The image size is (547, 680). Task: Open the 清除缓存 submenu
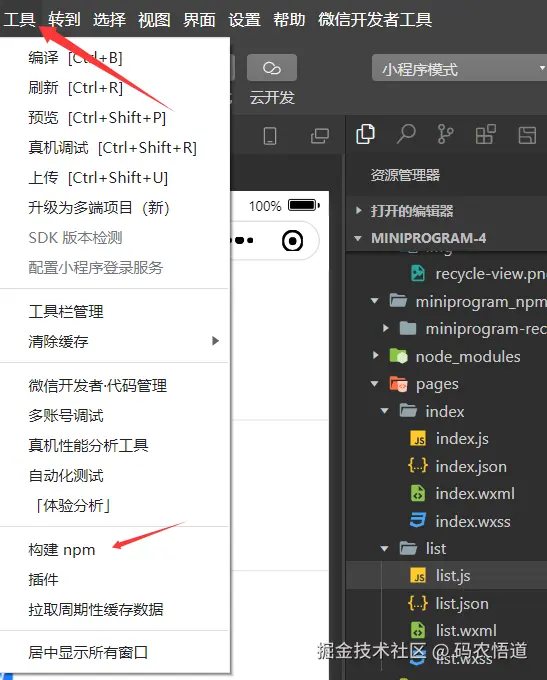pyautogui.click(x=115, y=341)
